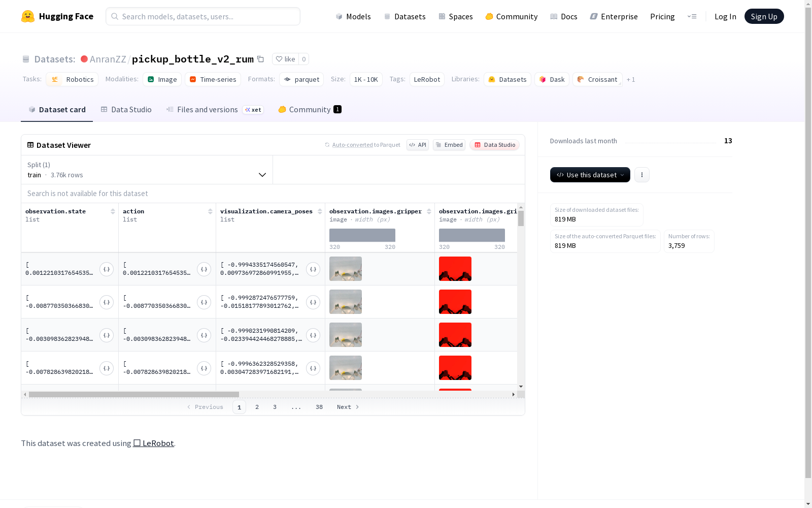Expand JSON in first row observation.state cell

[x=107, y=269]
